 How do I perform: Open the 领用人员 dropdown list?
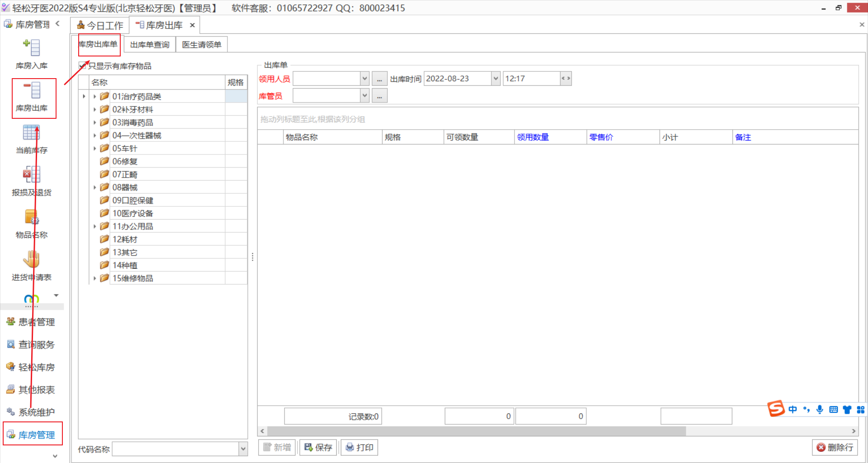(x=364, y=79)
